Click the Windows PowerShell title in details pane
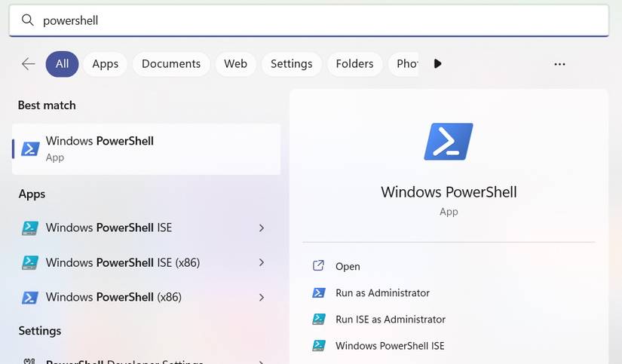 coord(449,192)
